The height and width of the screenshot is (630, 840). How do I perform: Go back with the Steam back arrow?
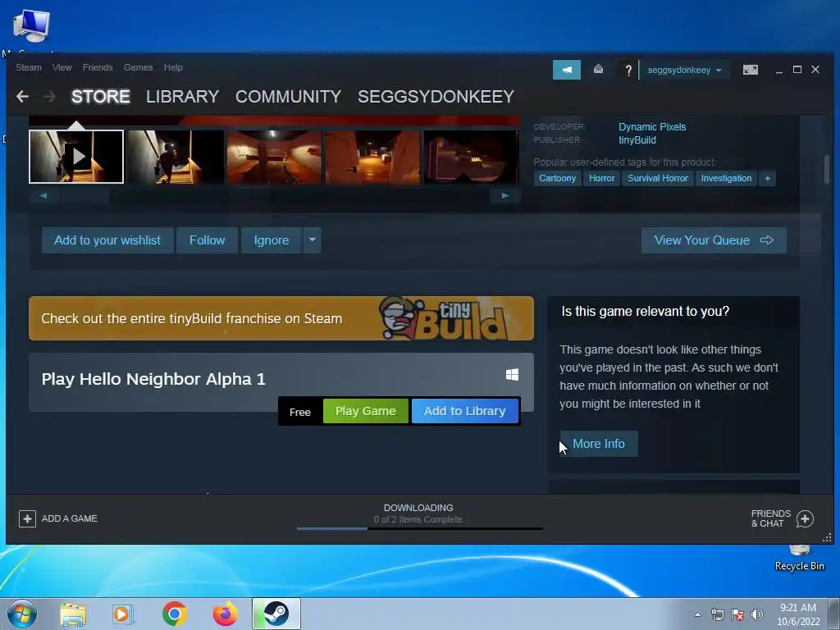22,97
